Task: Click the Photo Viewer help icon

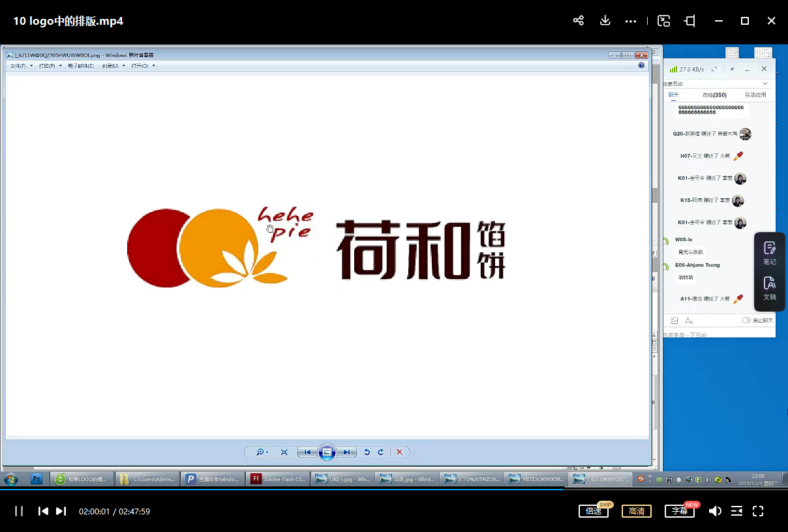Action: click(641, 66)
